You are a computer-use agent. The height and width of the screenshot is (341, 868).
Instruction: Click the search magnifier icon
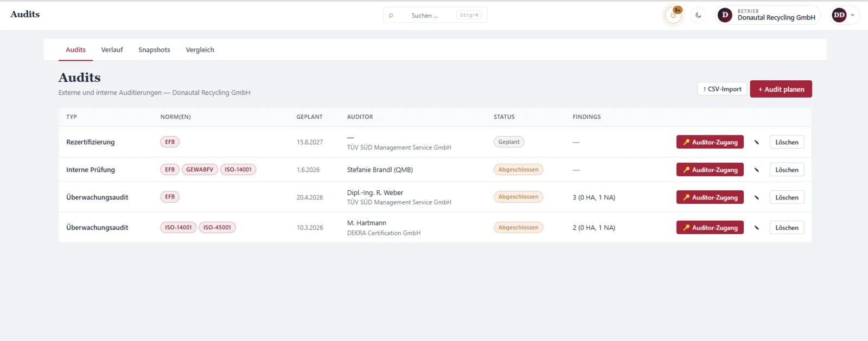(x=391, y=15)
